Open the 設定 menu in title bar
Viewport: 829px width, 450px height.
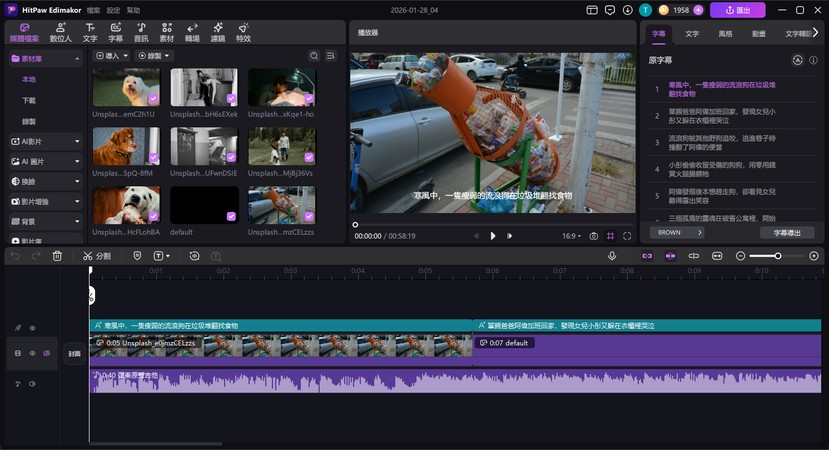point(113,10)
